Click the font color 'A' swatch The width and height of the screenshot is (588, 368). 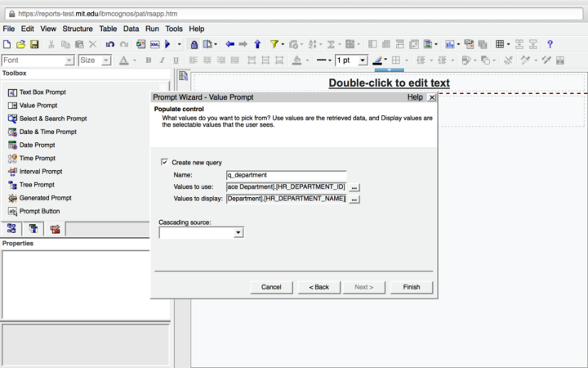[123, 61]
